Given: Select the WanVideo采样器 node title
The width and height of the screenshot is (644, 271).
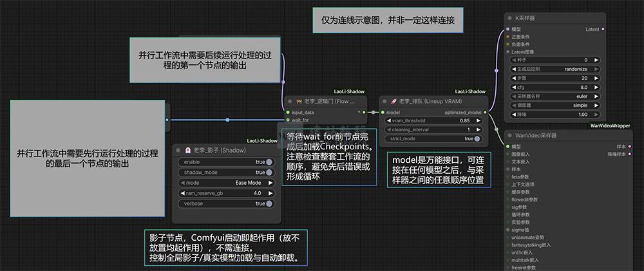Looking at the screenshot, I should click(x=536, y=135).
